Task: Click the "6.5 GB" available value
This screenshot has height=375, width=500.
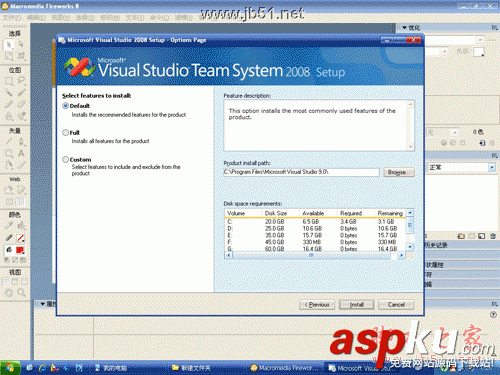Action: (x=311, y=222)
